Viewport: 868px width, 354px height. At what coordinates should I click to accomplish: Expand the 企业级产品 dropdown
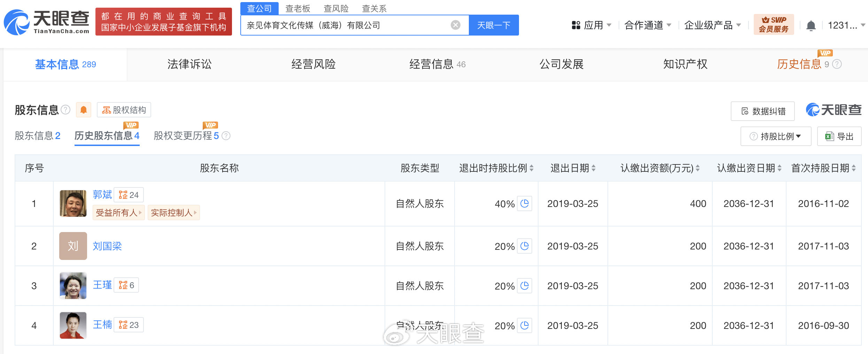pos(712,25)
